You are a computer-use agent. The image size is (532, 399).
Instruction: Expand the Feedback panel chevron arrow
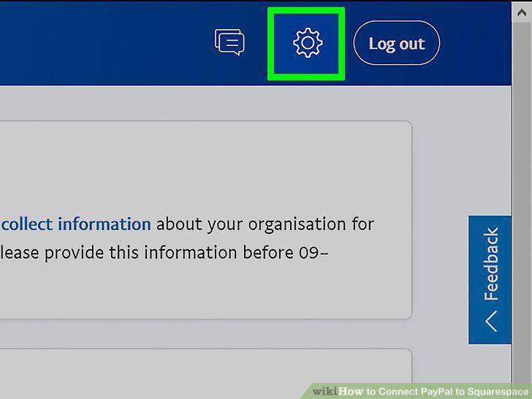click(491, 321)
